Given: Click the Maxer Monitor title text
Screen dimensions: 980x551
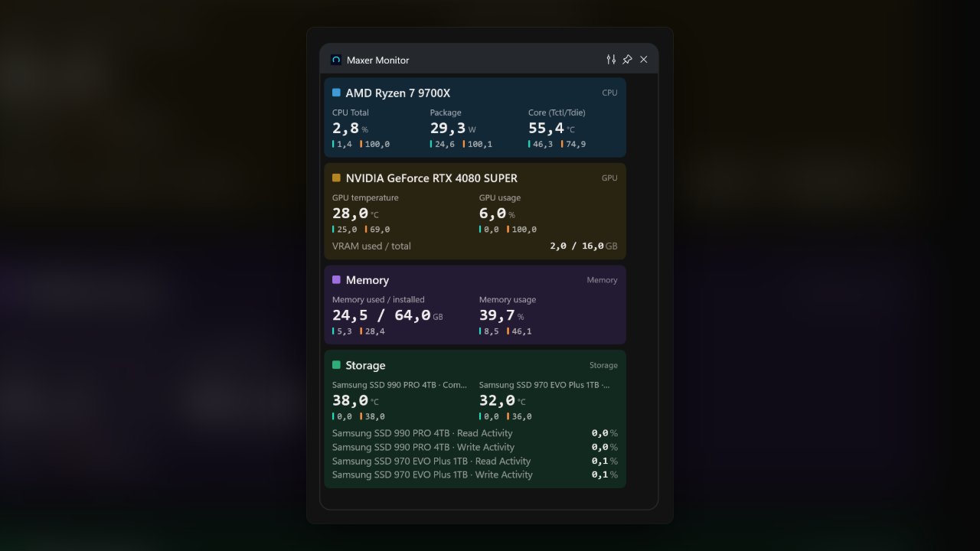Looking at the screenshot, I should click(378, 60).
